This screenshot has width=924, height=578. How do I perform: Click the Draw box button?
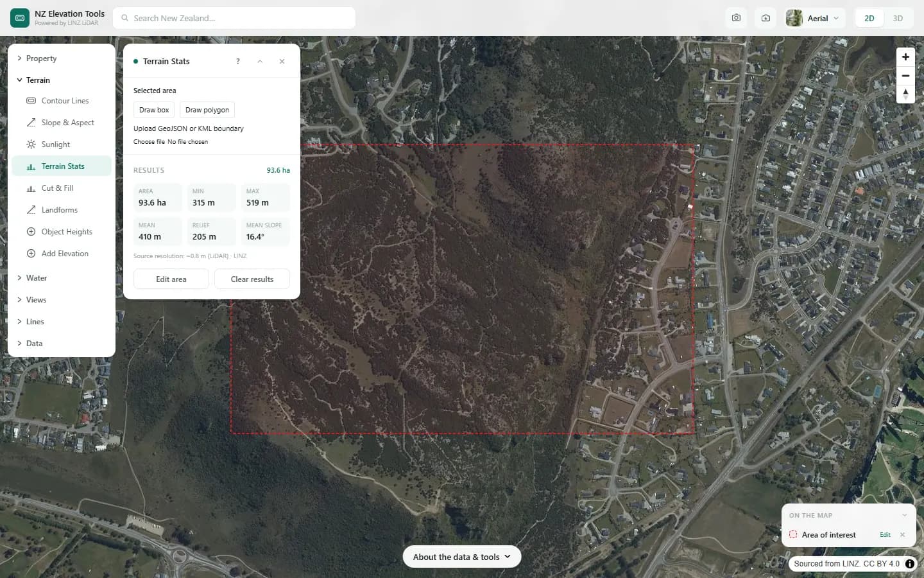[154, 110]
